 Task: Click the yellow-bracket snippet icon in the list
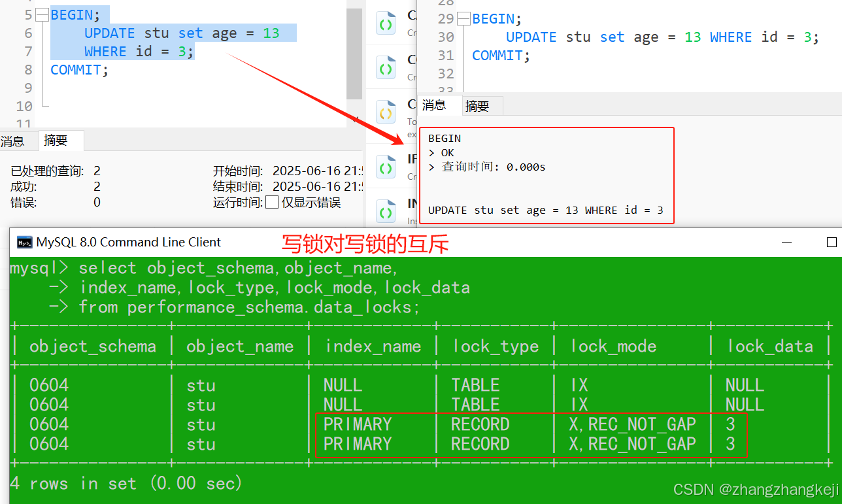tap(386, 111)
